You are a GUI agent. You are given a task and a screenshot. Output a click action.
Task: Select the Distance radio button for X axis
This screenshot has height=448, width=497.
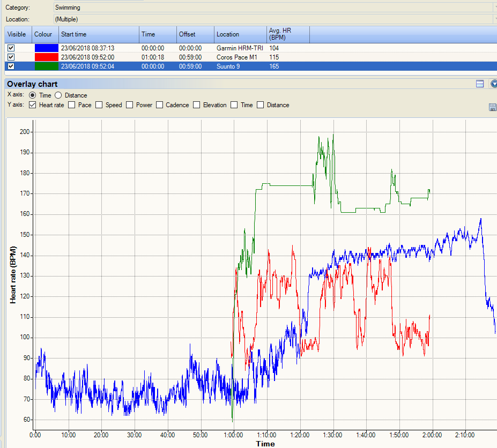(58, 95)
